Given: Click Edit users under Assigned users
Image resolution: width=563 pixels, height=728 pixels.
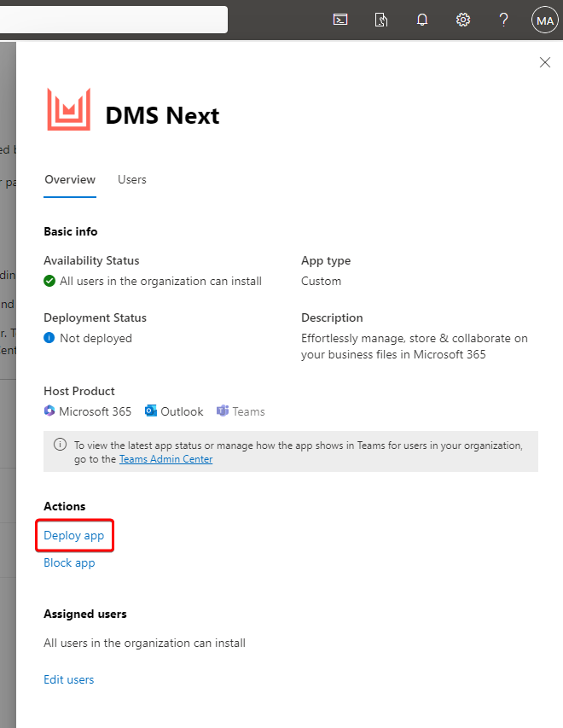Looking at the screenshot, I should pyautogui.click(x=68, y=679).
